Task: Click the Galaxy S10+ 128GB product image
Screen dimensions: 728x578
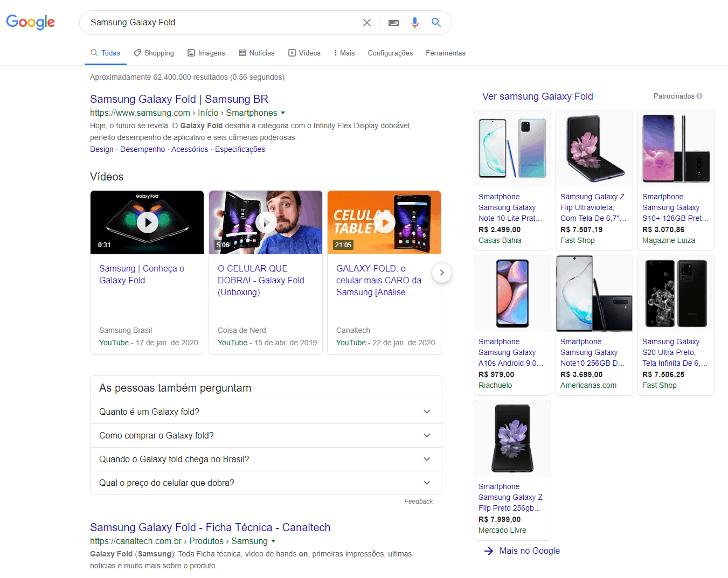Action: pyautogui.click(x=676, y=149)
